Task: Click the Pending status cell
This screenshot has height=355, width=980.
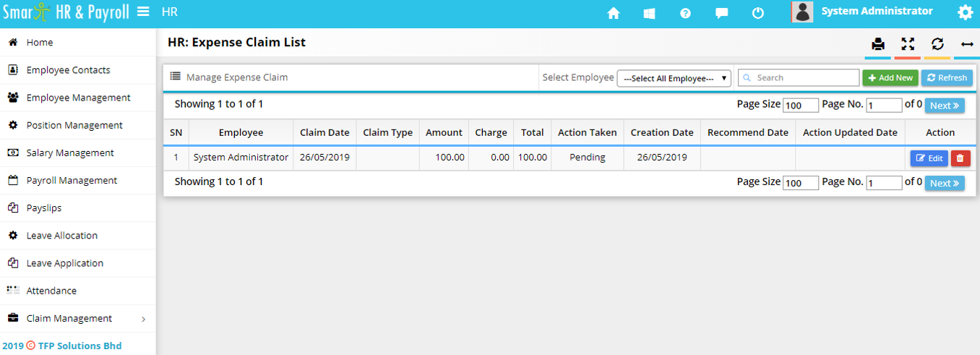Action: click(587, 157)
